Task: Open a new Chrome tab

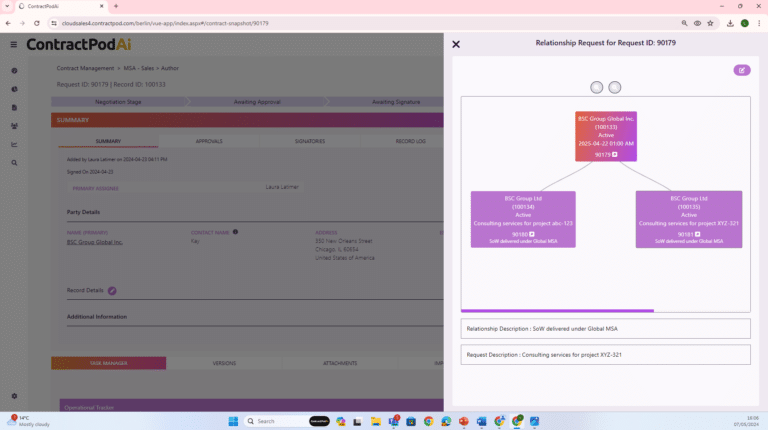Action: 116,6
